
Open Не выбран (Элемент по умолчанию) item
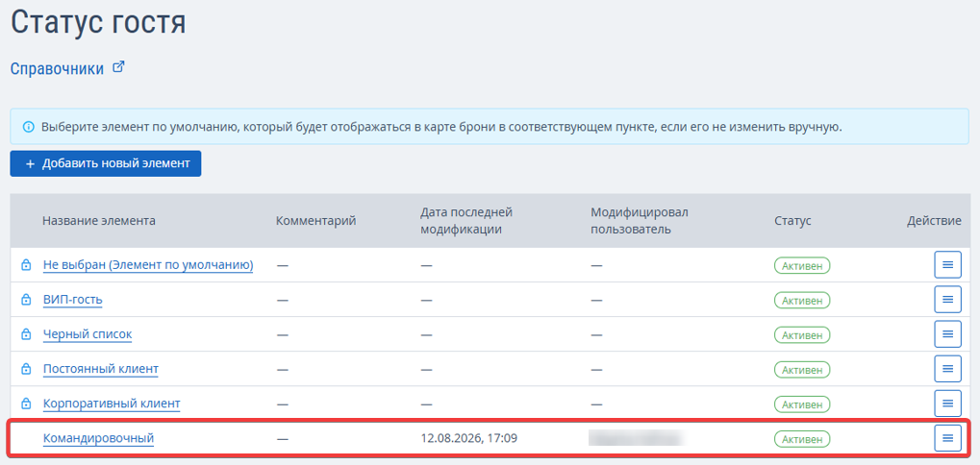pos(148,265)
